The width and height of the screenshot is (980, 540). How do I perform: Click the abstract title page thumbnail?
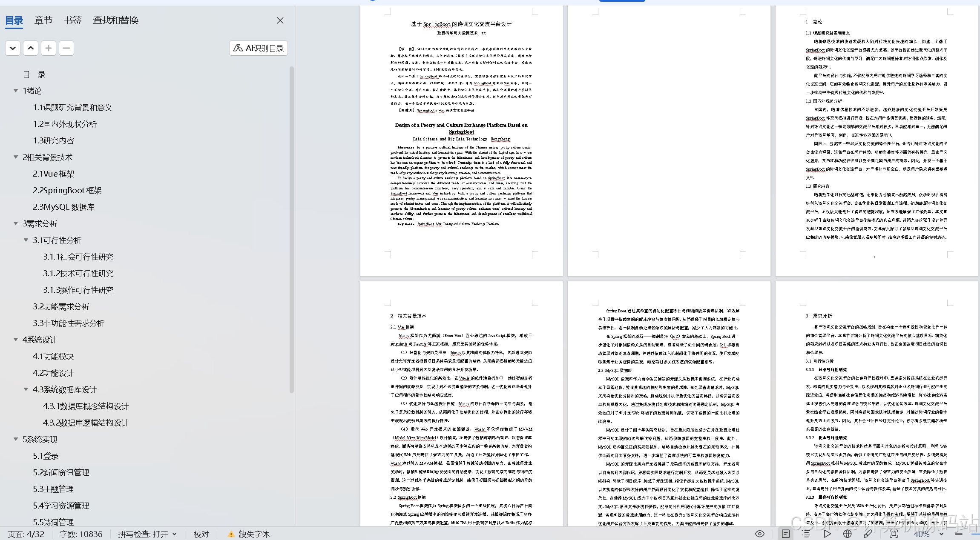coord(461,141)
